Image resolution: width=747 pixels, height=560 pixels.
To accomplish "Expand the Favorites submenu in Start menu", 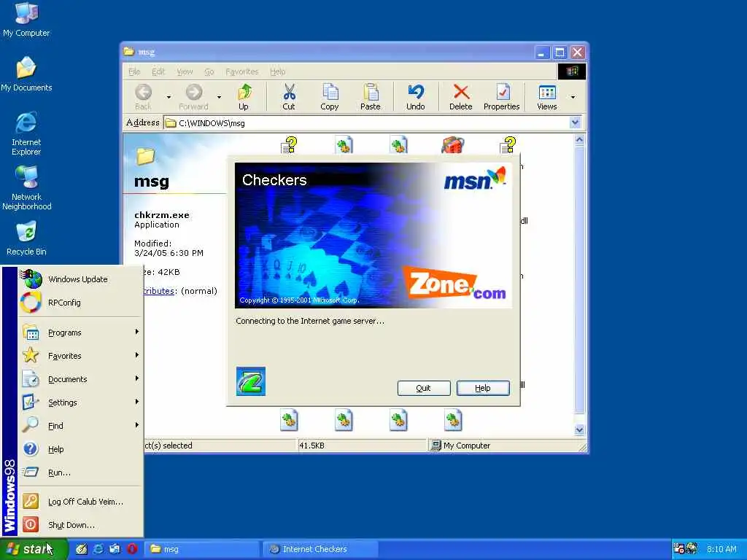I will tap(81, 356).
